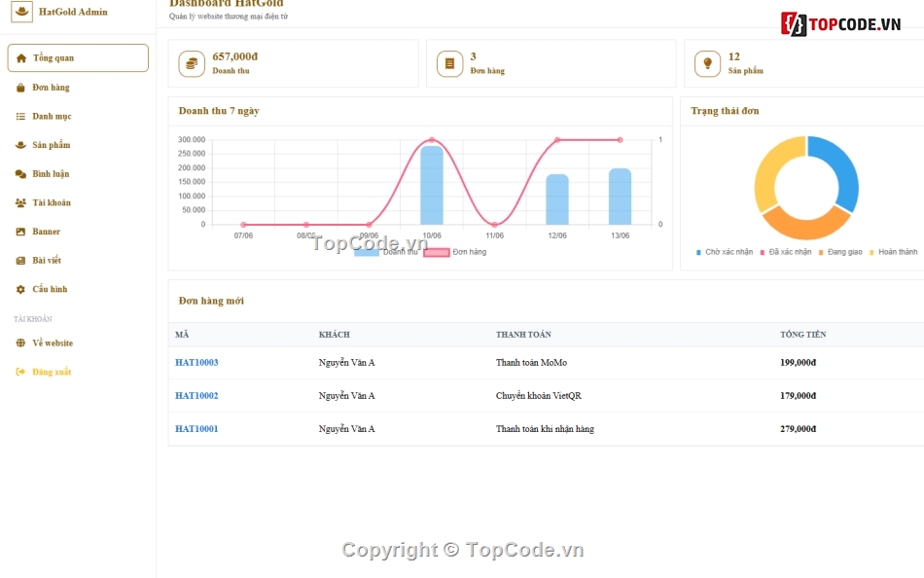This screenshot has height=578, width=924.
Task: Click the 657,000đ revenue value
Action: 235,56
